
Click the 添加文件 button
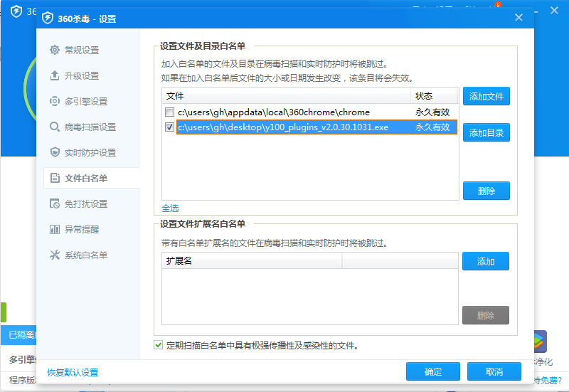(x=486, y=96)
